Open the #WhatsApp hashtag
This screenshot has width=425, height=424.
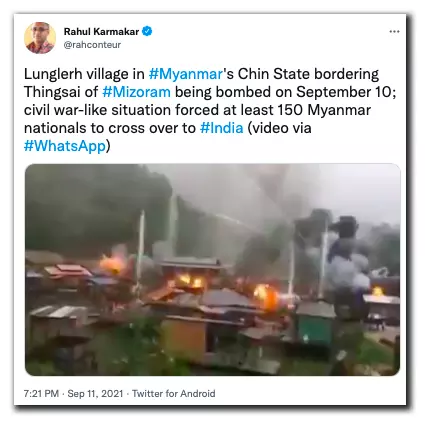65,146
